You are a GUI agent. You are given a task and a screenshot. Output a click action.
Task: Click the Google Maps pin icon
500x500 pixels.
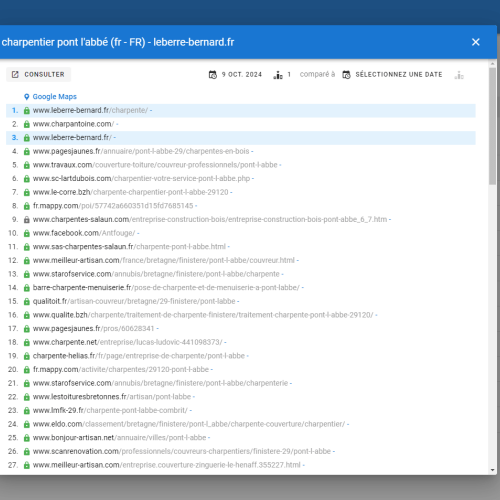pos(27,97)
